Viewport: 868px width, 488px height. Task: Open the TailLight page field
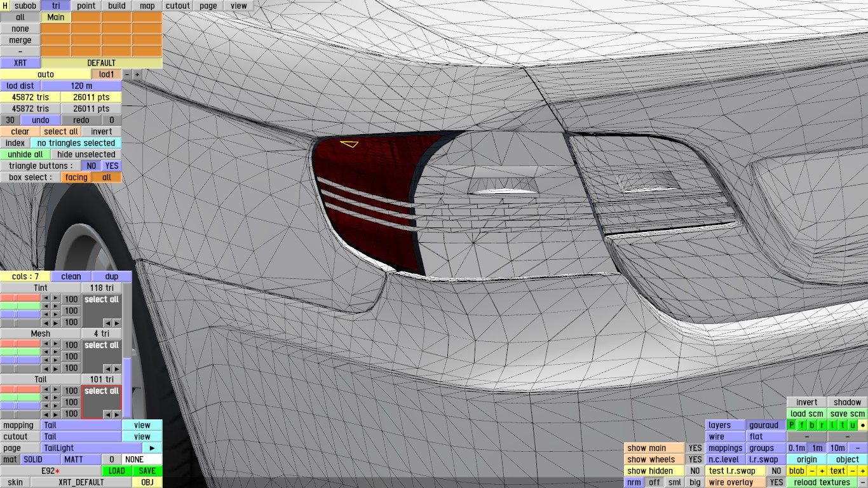click(x=92, y=448)
